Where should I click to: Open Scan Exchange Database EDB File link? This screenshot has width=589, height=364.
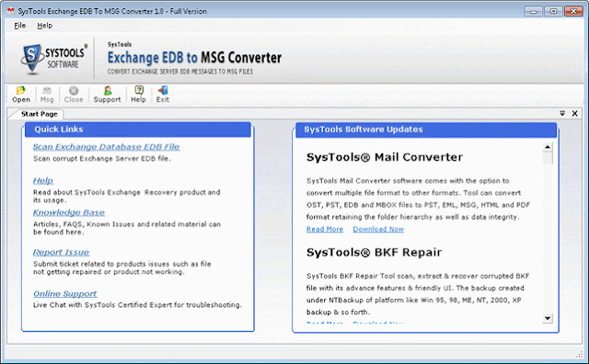coord(107,147)
